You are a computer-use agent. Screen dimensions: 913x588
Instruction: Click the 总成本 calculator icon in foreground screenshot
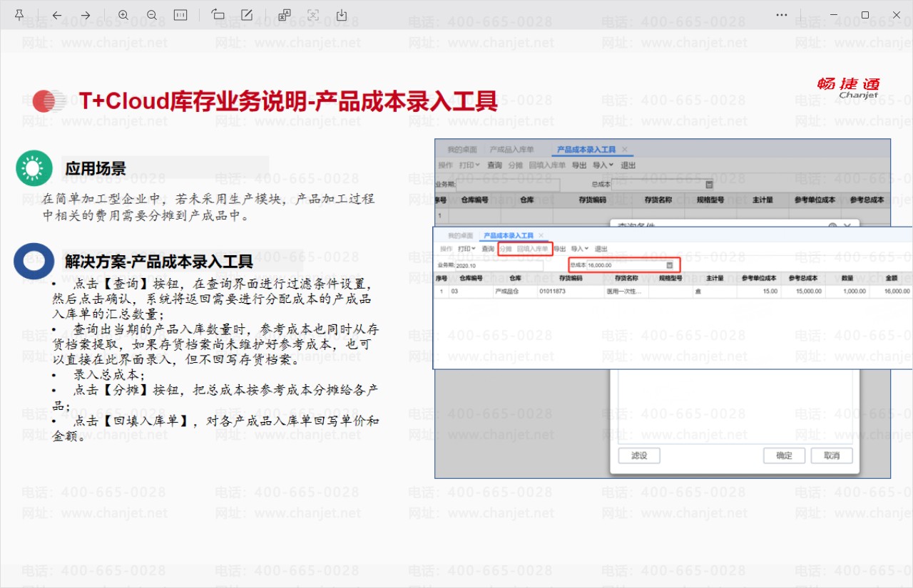669,265
